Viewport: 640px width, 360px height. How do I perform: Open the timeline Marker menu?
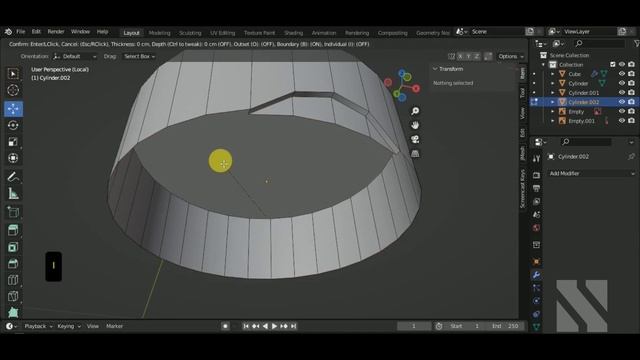click(114, 326)
